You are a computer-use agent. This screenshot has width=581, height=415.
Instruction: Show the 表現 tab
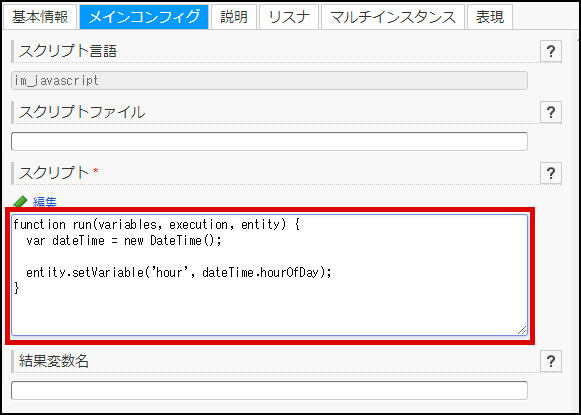tap(490, 17)
